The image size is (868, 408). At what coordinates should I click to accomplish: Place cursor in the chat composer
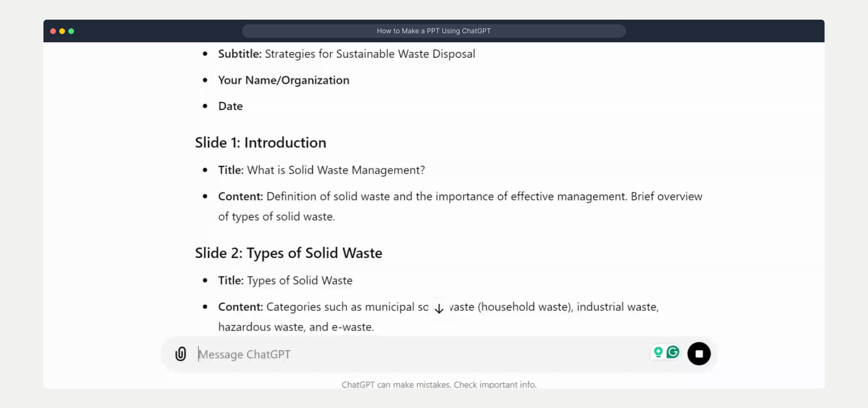click(x=340, y=354)
